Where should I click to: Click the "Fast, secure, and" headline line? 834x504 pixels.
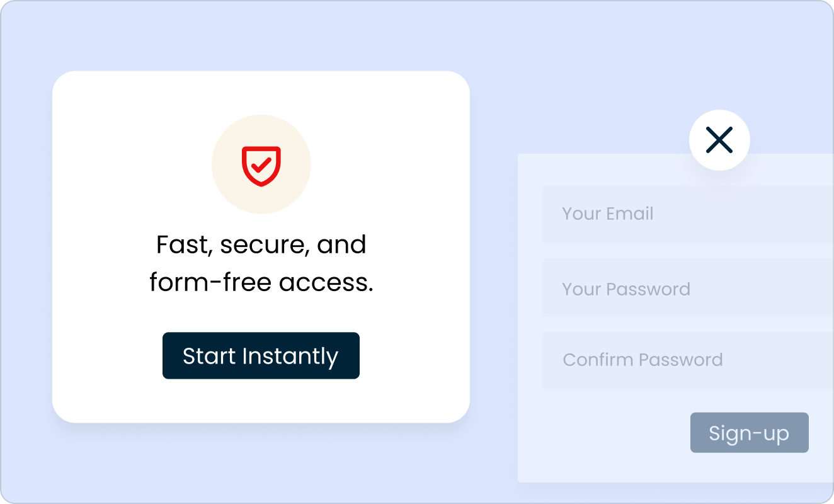point(261,244)
